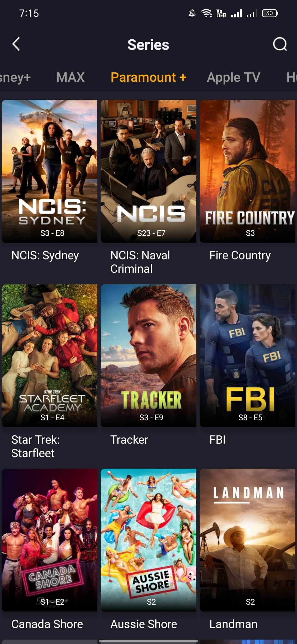Open the Canada Shore poster
The width and height of the screenshot is (297, 644).
[x=50, y=540]
